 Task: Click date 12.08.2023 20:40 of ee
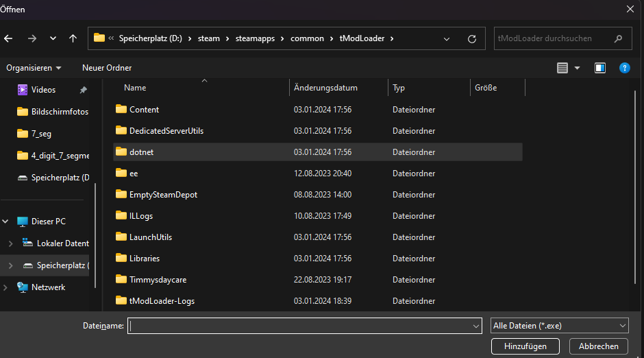point(323,174)
